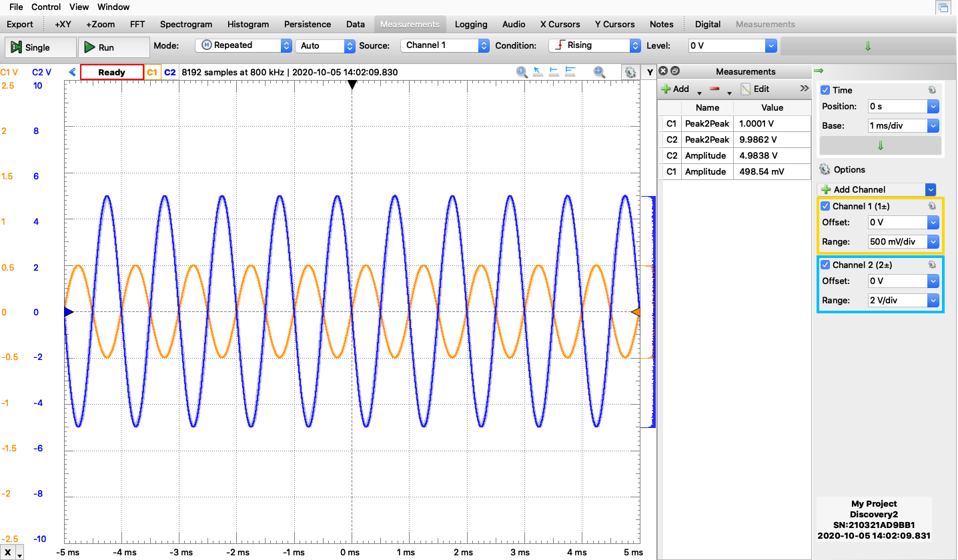Open the Auto trigger type dropdown
The height and width of the screenshot is (560, 958).
pyautogui.click(x=327, y=45)
